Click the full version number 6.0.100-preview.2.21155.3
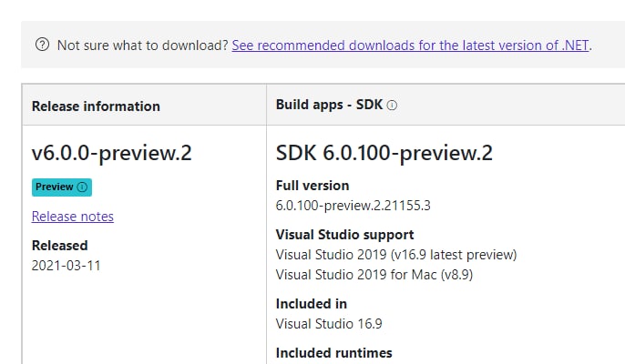Viewport: 625px width, 364px height. pos(353,206)
